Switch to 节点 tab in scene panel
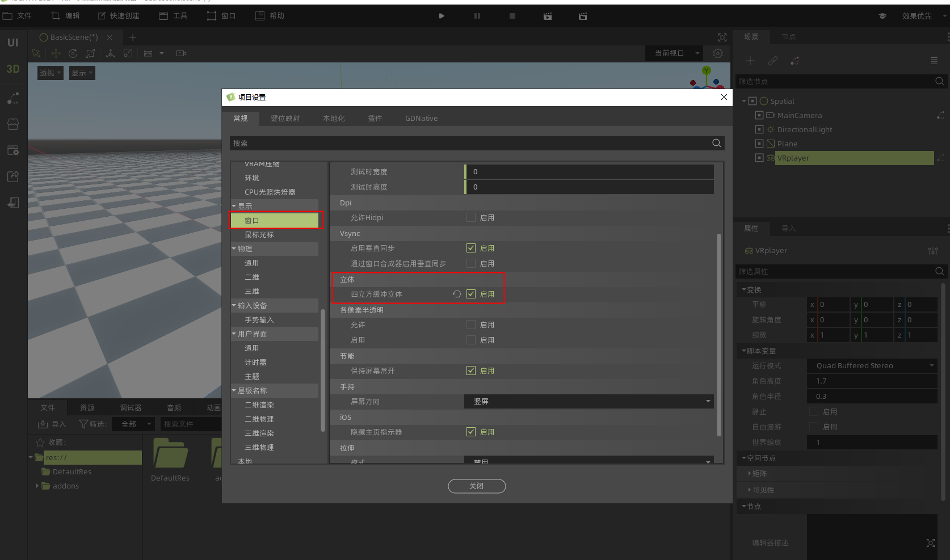Viewport: 950px width, 560px height. point(788,37)
